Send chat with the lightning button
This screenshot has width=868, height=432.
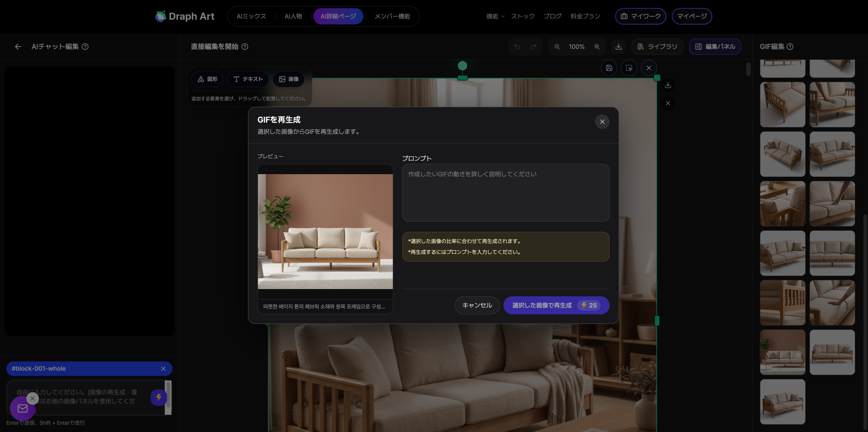coord(159,398)
